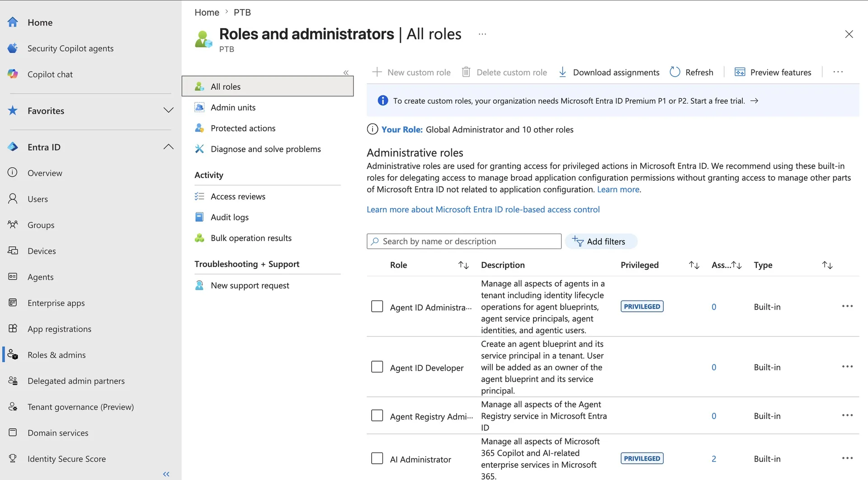Open the Agent ID Developer role name

tap(427, 367)
